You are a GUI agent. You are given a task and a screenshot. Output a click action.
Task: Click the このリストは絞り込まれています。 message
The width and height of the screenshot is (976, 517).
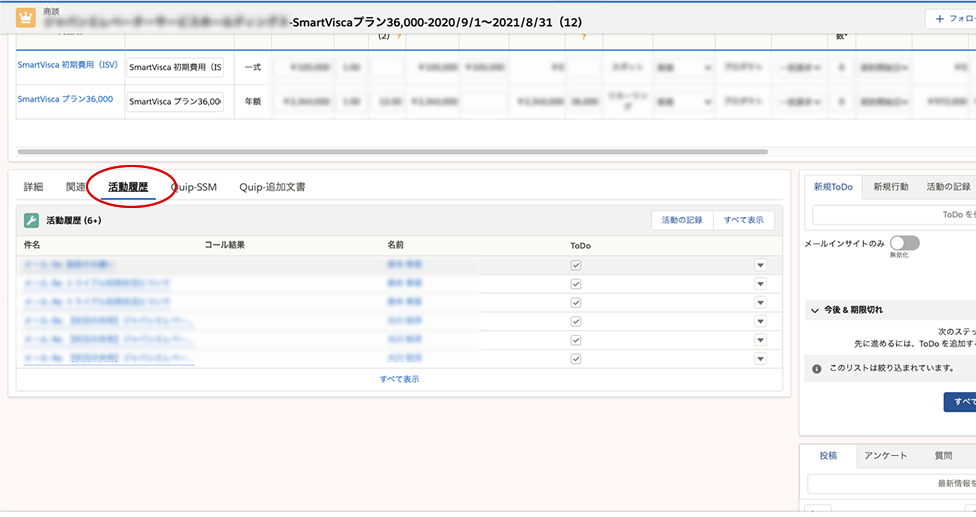coord(892,368)
